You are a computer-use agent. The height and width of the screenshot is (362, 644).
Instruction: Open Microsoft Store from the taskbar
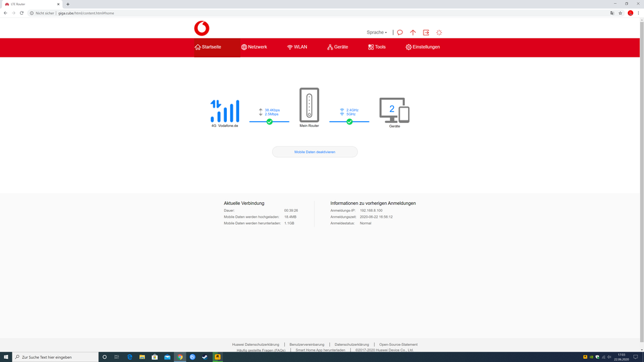[155, 357]
